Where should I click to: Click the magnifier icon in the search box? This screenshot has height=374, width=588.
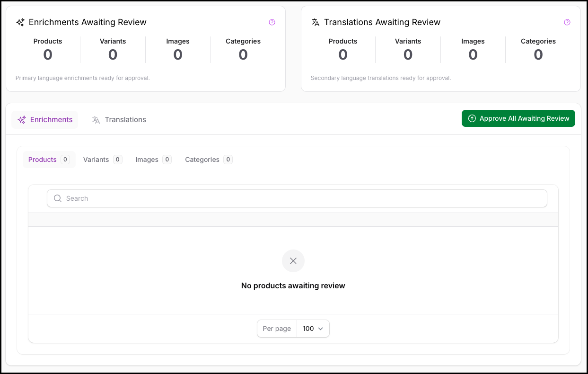pos(58,198)
